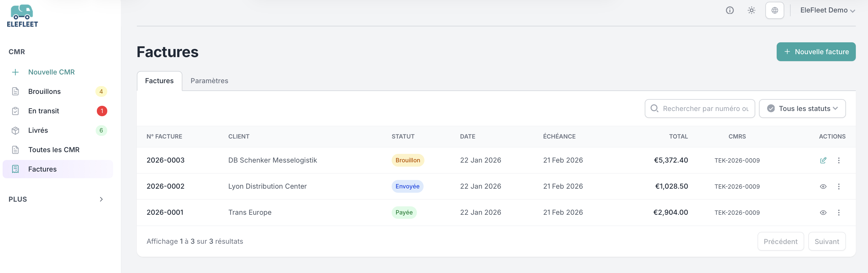Image resolution: width=868 pixels, height=273 pixels.
Task: Click the EleFleet truck logo
Action: 22,15
